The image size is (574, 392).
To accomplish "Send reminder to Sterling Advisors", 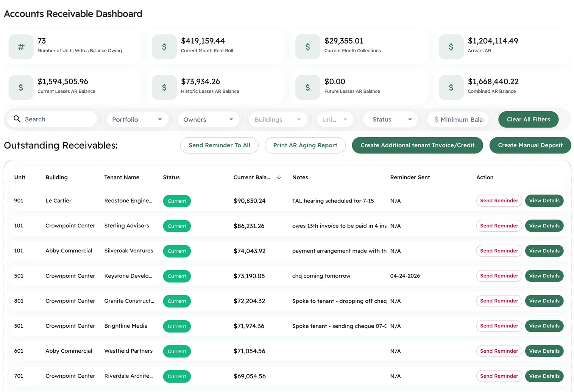I will pos(499,226).
